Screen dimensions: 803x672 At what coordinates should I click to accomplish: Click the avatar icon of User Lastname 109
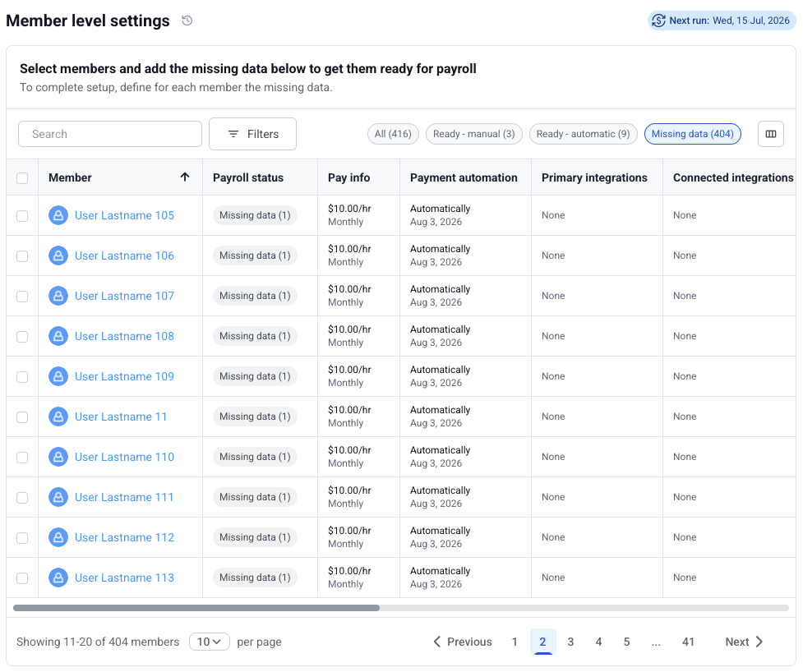click(58, 376)
